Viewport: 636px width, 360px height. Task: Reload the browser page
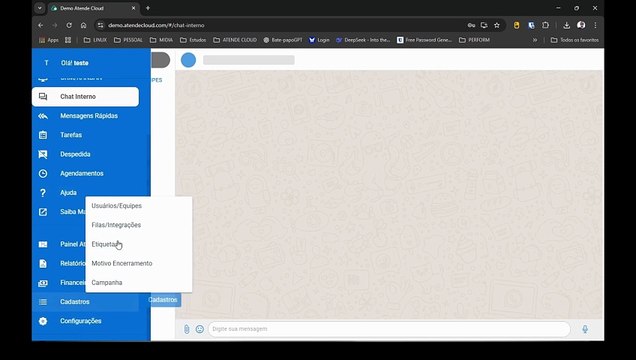69,25
